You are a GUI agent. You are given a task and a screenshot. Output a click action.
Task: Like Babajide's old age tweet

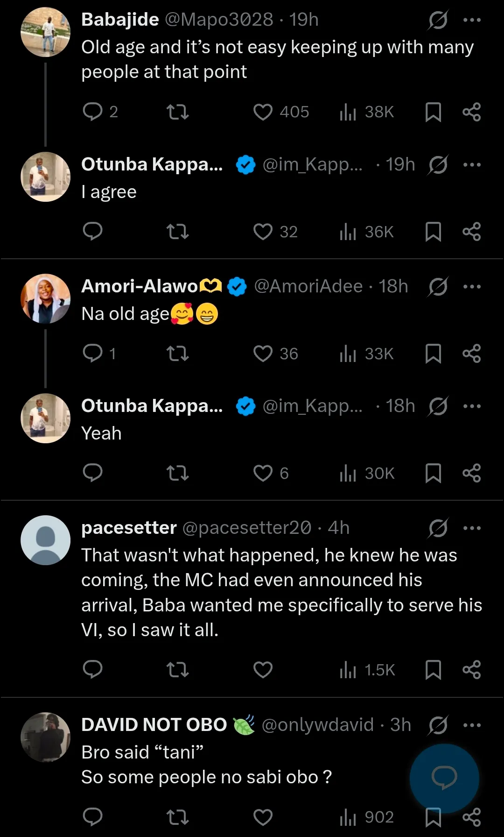coord(263,112)
